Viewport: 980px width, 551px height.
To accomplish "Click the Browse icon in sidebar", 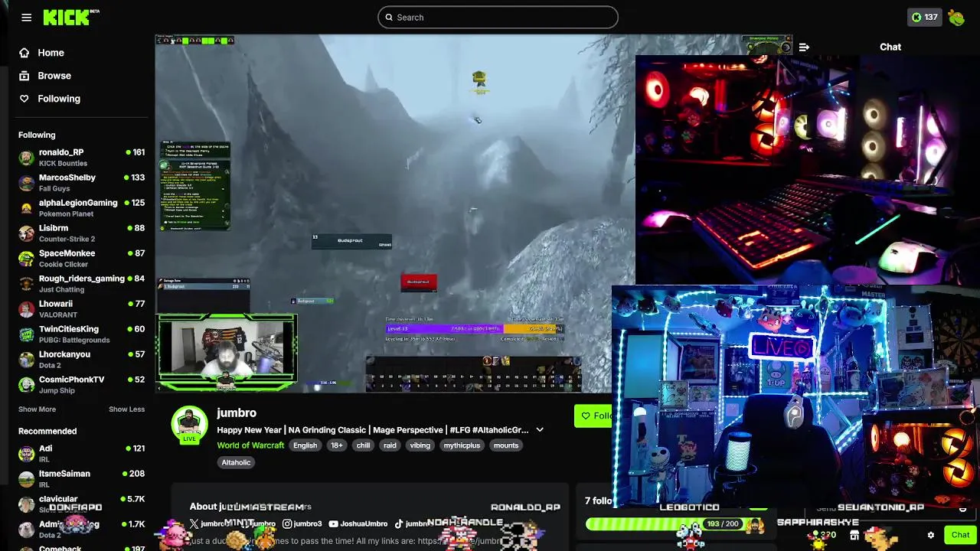I will coord(24,76).
